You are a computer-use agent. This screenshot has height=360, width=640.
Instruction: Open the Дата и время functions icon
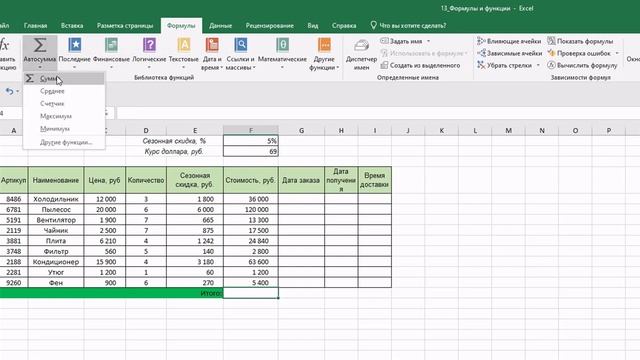212,45
